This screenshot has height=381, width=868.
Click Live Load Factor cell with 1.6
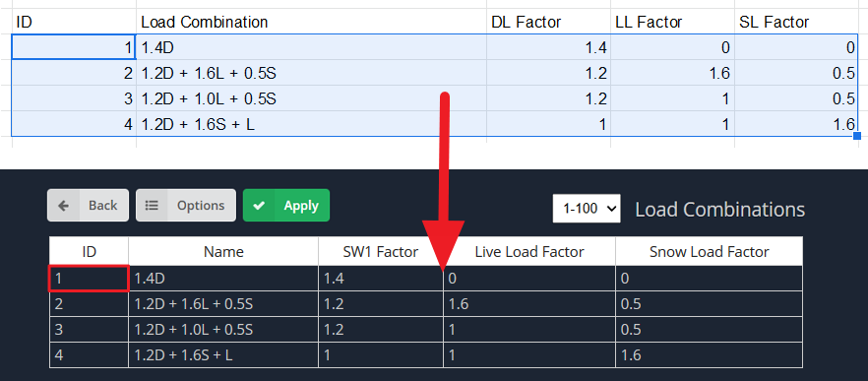(529, 304)
